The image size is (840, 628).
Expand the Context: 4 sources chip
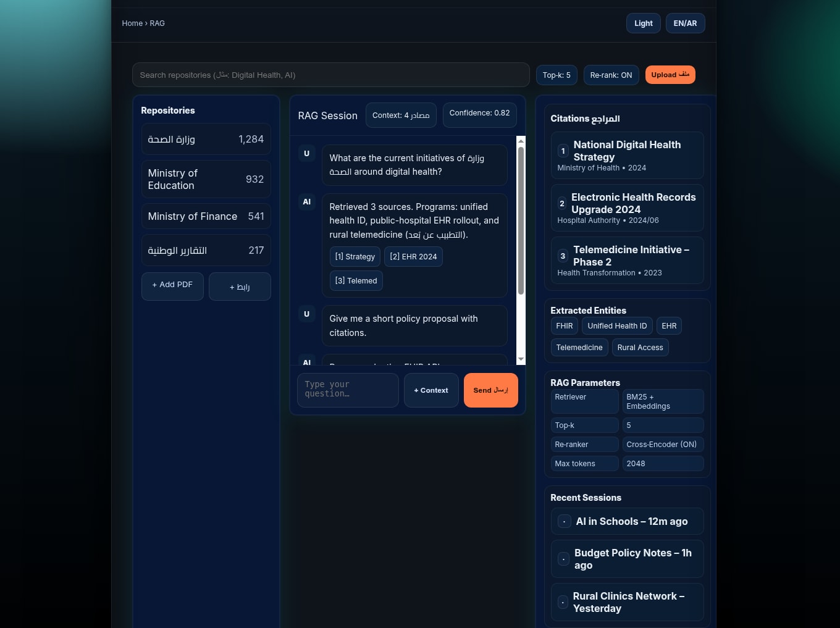click(x=401, y=115)
